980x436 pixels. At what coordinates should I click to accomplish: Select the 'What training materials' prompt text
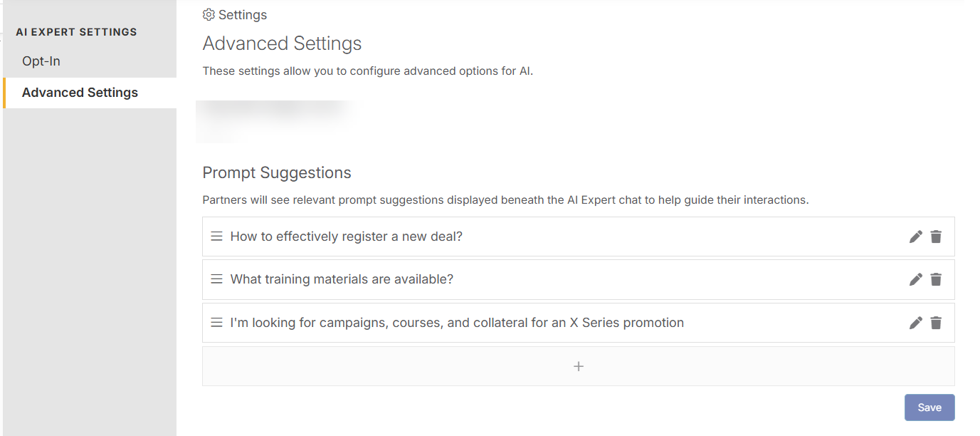(342, 279)
